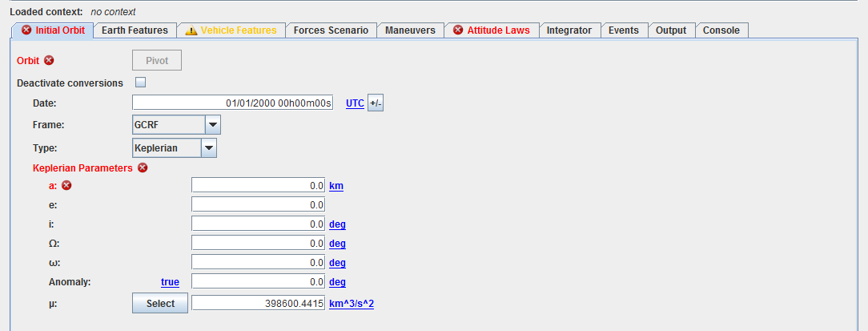This screenshot has width=868, height=331.
Task: Toggle the Deactivate conversions checkbox
Action: pyautogui.click(x=140, y=83)
